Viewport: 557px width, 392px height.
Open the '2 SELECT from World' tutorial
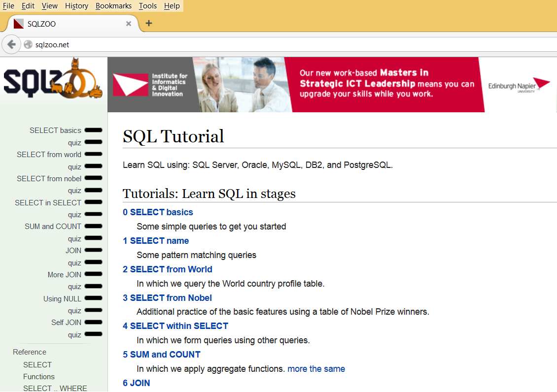click(x=167, y=269)
